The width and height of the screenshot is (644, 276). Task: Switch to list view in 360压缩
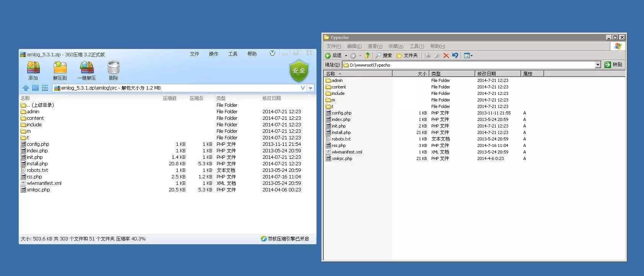(x=45, y=88)
